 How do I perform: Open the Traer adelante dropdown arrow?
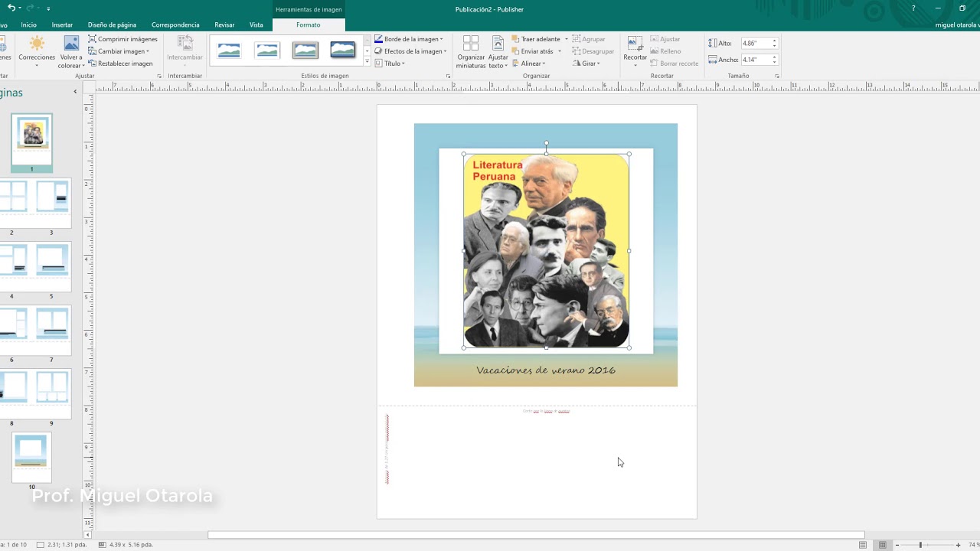click(x=567, y=39)
